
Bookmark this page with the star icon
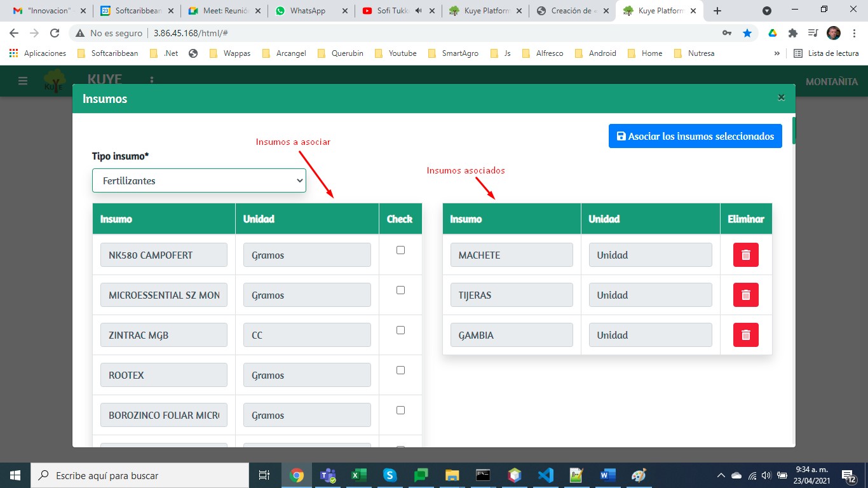[747, 33]
